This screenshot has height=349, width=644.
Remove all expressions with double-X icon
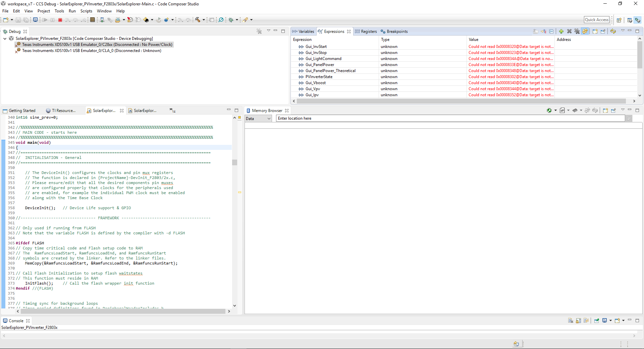[x=577, y=32]
